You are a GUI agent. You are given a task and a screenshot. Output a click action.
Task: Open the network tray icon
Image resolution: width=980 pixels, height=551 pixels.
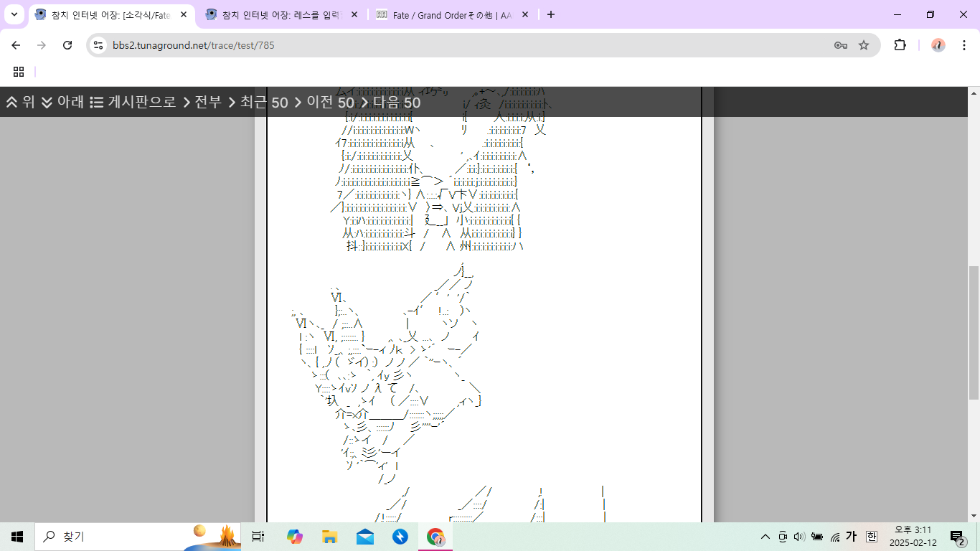[x=834, y=537]
